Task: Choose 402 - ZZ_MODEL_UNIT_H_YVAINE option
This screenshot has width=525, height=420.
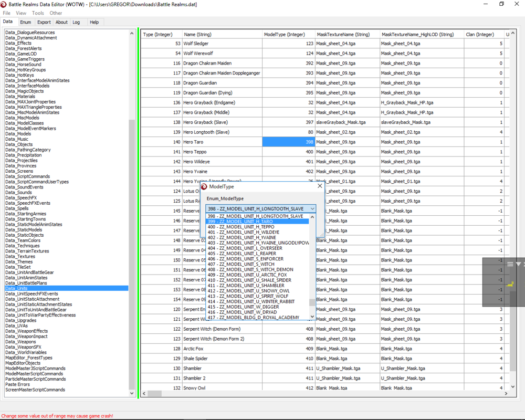Action: (x=257, y=237)
